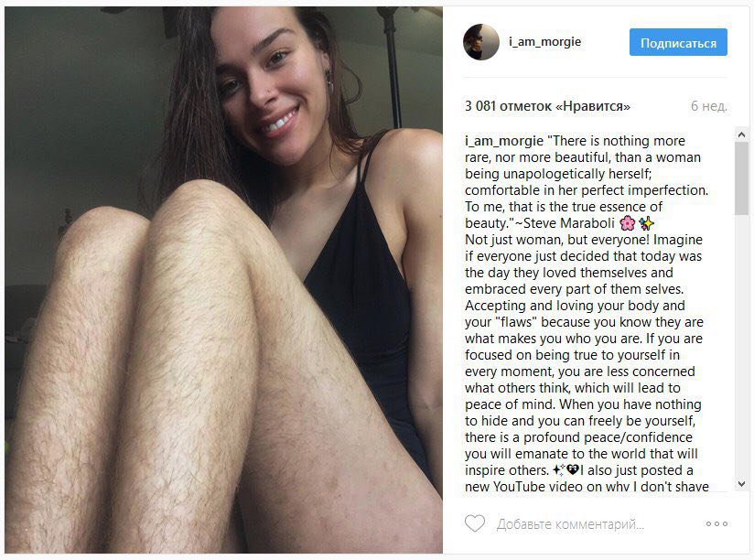Click the sparkling heart emoji near 'inspire others'

pos(572,469)
